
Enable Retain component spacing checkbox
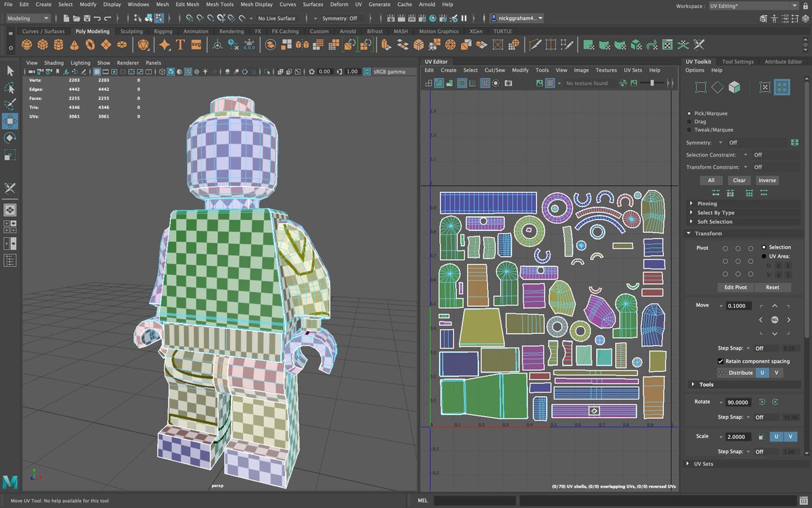721,361
